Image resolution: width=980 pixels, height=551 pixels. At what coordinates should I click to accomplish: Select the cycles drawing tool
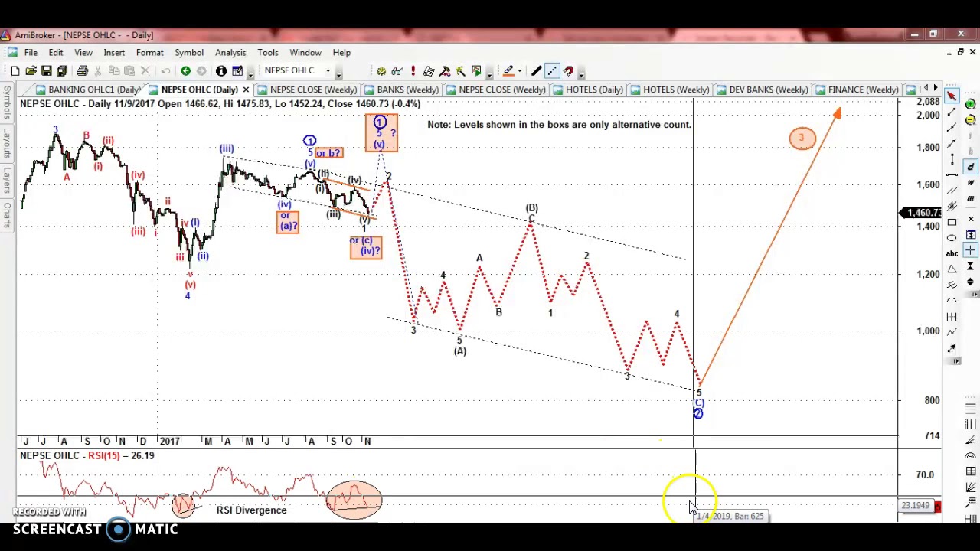pyautogui.click(x=952, y=316)
